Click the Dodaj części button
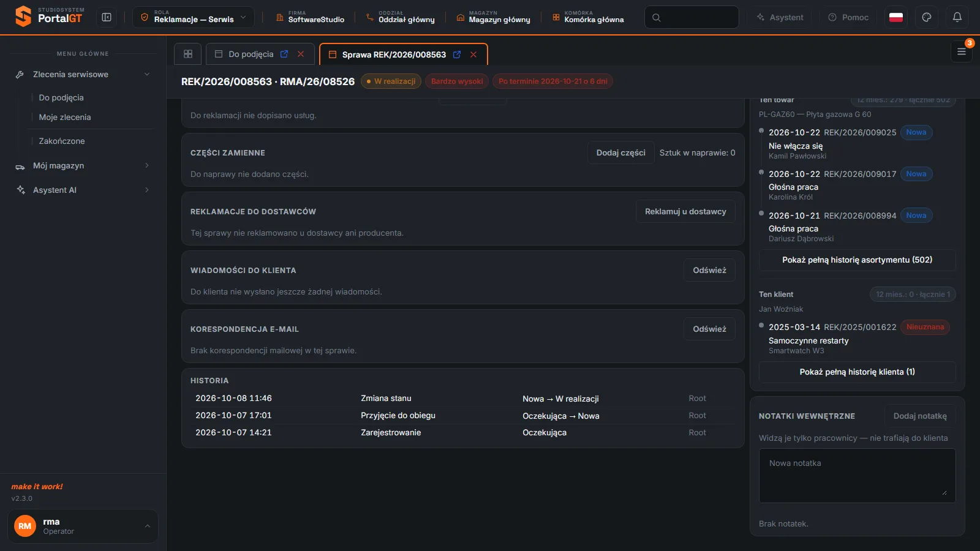 coord(620,152)
